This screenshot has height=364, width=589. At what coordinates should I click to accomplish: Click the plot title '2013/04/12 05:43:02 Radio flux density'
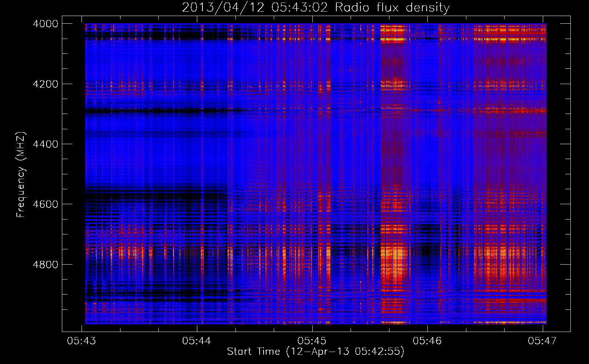316,8
